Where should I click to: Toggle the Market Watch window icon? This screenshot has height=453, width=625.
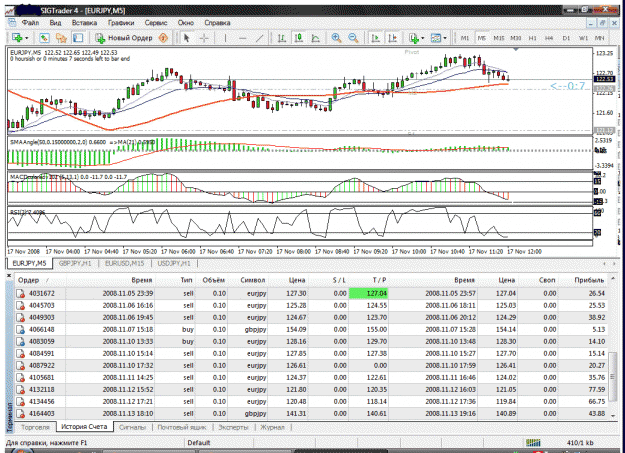pos(44,38)
